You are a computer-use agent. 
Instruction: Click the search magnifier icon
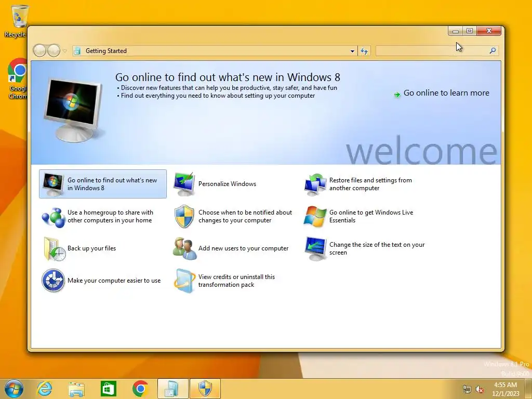tap(493, 51)
